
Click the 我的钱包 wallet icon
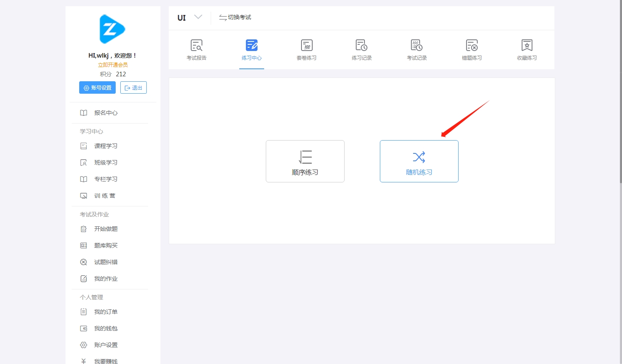pyautogui.click(x=84, y=328)
